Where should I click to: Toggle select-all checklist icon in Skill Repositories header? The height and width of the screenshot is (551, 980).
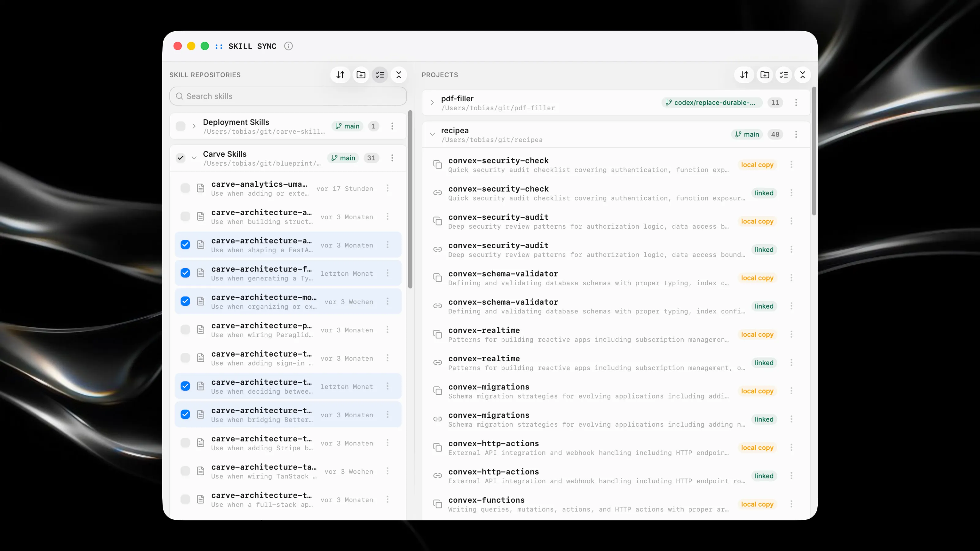click(380, 75)
